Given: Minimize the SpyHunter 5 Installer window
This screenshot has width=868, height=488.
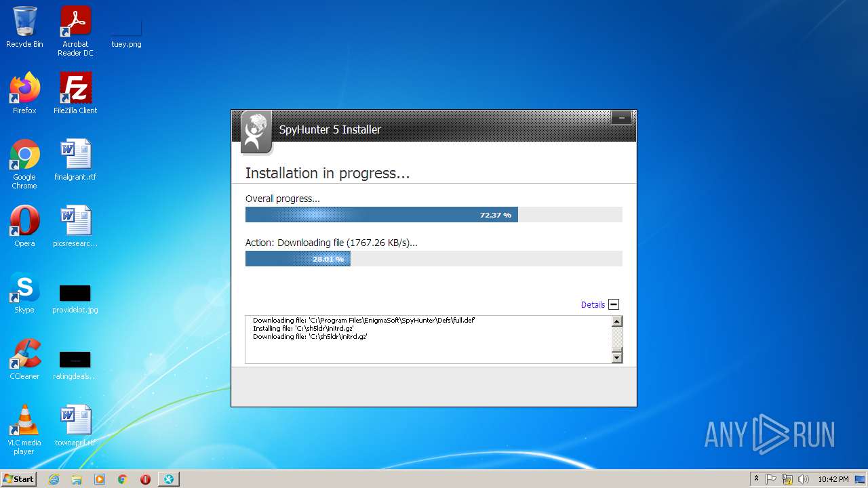Looking at the screenshot, I should [x=621, y=118].
